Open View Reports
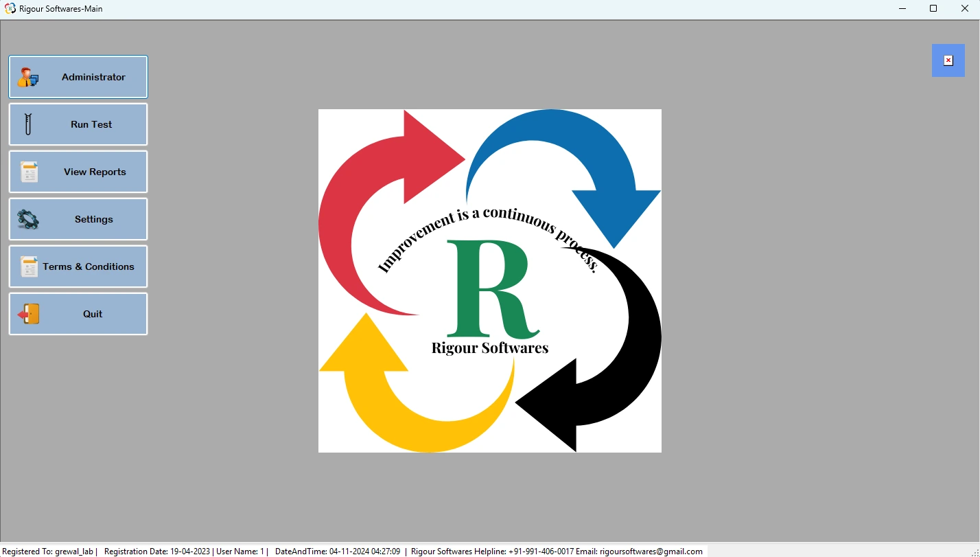Screen dimensions: 980x557 [x=95, y=172]
